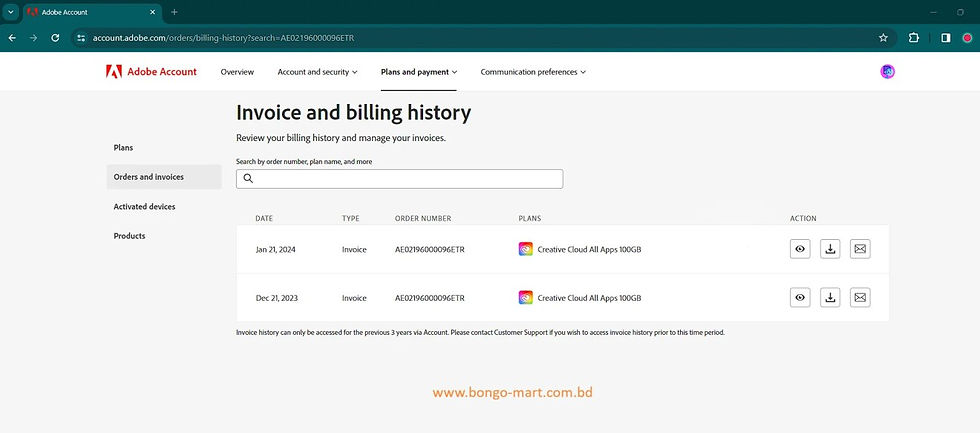Select Products in the sidebar
The height and width of the screenshot is (433, 980).
129,236
